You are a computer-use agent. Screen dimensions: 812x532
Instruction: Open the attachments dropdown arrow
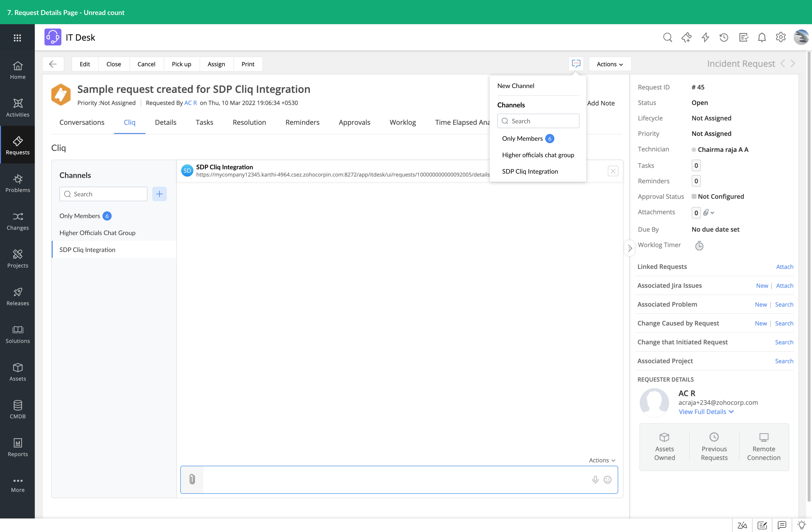click(x=713, y=212)
